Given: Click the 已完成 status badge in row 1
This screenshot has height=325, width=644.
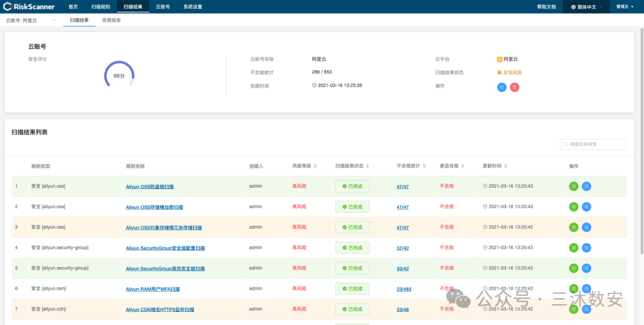Looking at the screenshot, I should [352, 186].
